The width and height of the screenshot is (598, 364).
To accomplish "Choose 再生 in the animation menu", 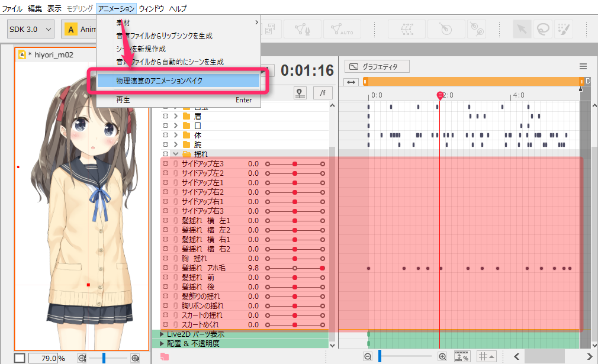I will tap(178, 100).
